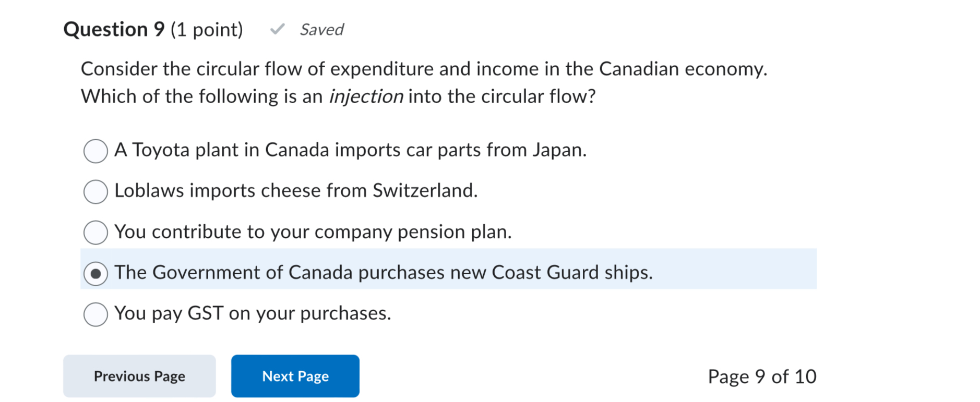
Task: Click the radio circle beside Loblaws option
Action: [x=95, y=192]
